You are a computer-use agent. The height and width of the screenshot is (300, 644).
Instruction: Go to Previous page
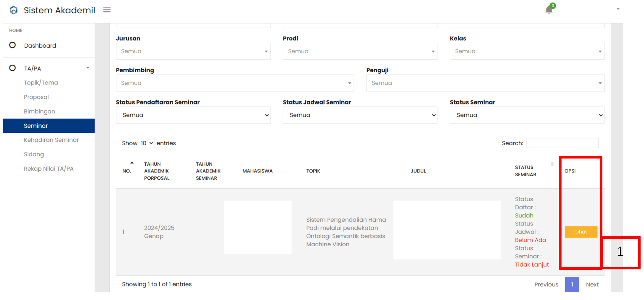(546, 284)
